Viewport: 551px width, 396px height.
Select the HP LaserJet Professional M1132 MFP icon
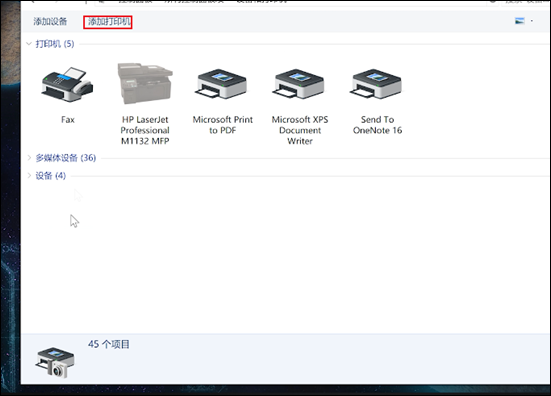(145, 84)
